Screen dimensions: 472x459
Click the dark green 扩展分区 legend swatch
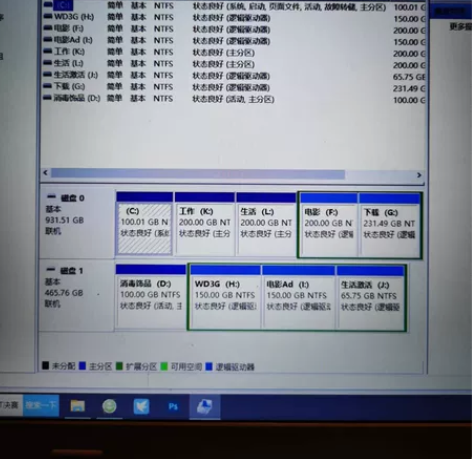point(119,366)
